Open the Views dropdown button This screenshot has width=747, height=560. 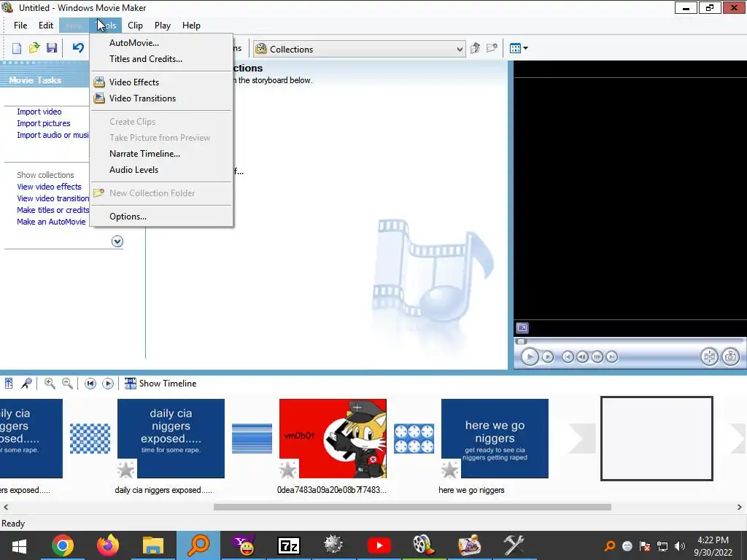519,48
